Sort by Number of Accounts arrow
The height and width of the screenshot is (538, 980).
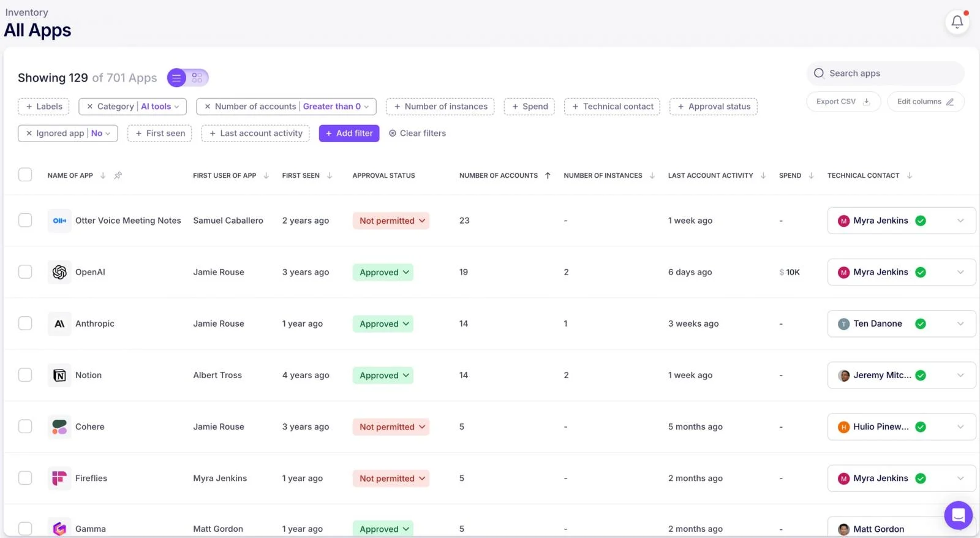click(x=548, y=176)
